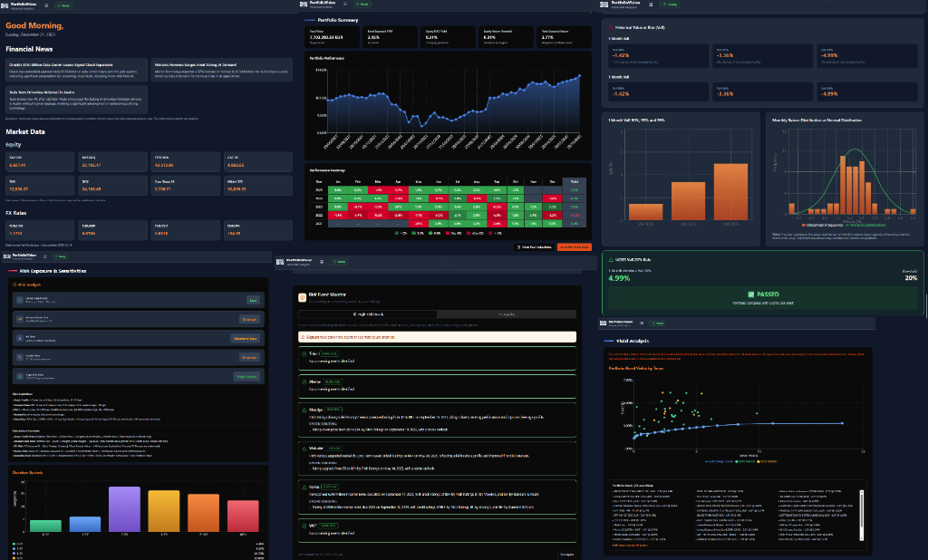Select the 'High-risk issuers' tab

368,314
